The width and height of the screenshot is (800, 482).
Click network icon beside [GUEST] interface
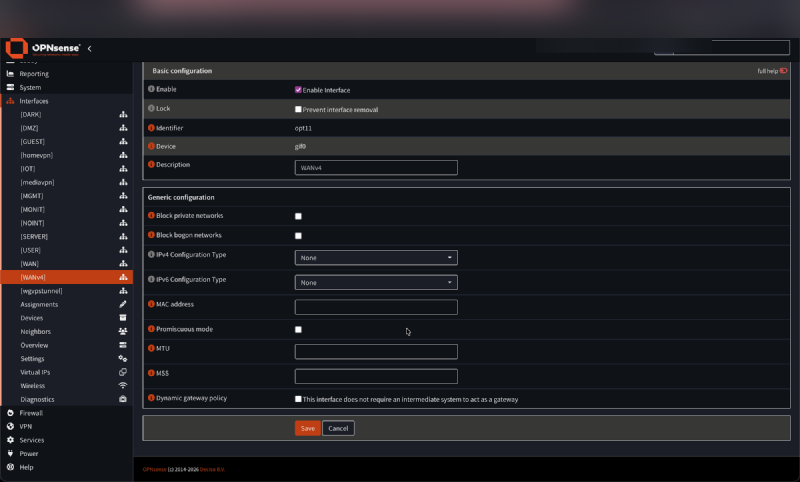coord(123,141)
